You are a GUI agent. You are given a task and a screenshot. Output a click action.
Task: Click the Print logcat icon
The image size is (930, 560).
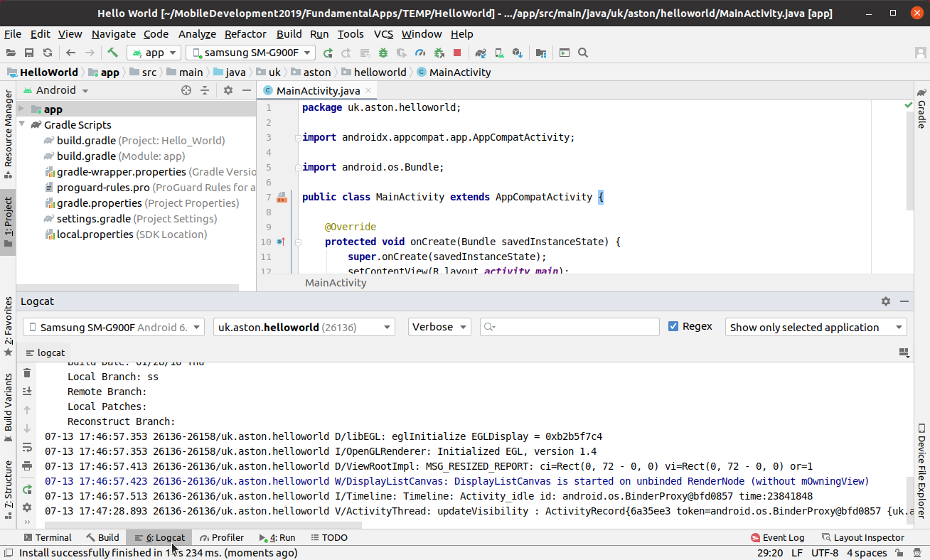pyautogui.click(x=27, y=466)
